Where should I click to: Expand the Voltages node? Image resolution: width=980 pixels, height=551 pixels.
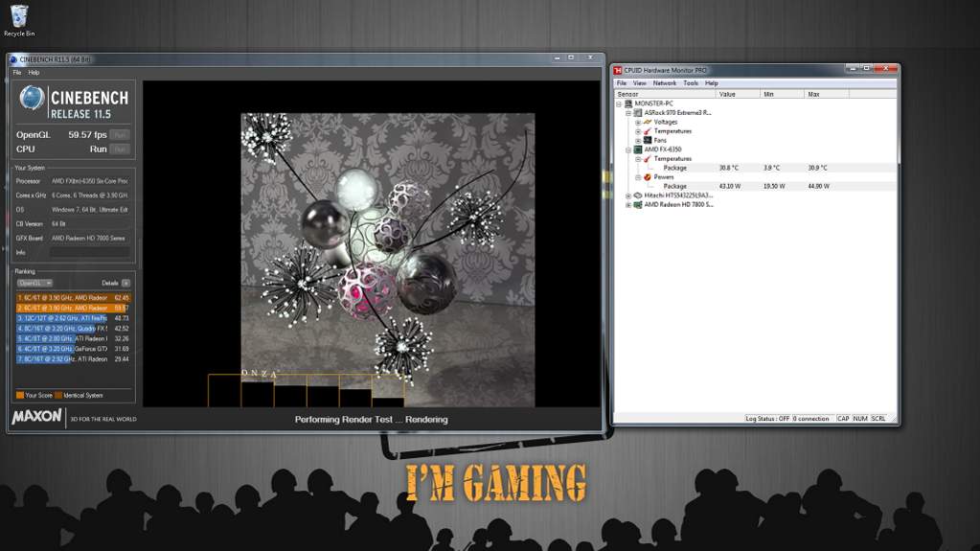tap(638, 123)
